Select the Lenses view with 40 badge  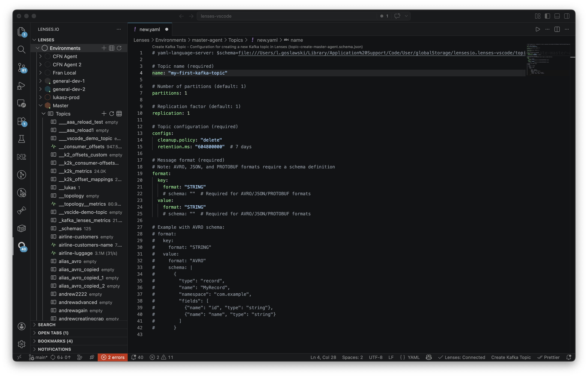click(22, 246)
